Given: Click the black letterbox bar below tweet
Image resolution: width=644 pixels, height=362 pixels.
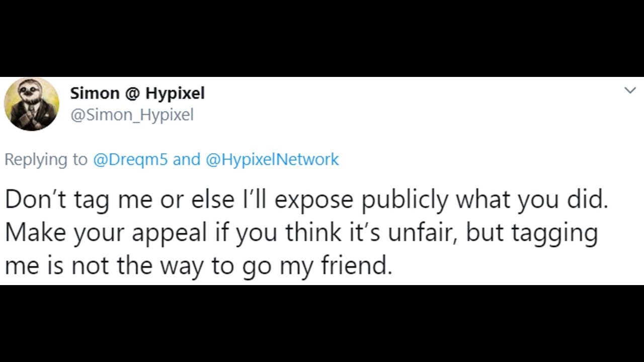Looking at the screenshot, I should [322, 323].
